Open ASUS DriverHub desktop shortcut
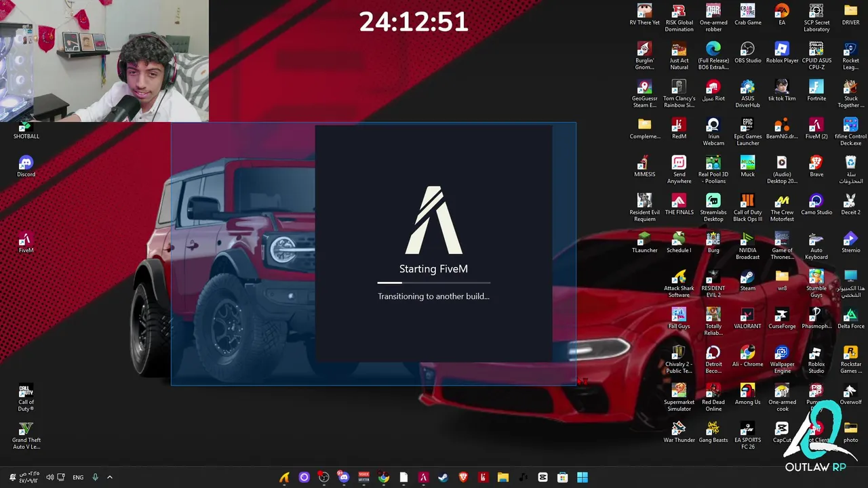This screenshot has width=868, height=488. tap(747, 94)
